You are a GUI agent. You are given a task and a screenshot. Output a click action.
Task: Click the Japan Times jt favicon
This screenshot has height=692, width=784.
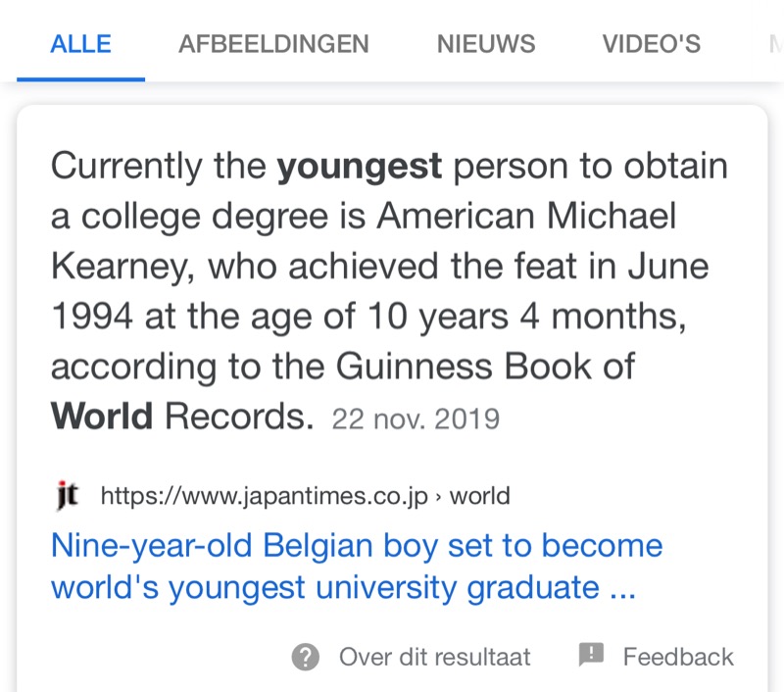coord(68,495)
